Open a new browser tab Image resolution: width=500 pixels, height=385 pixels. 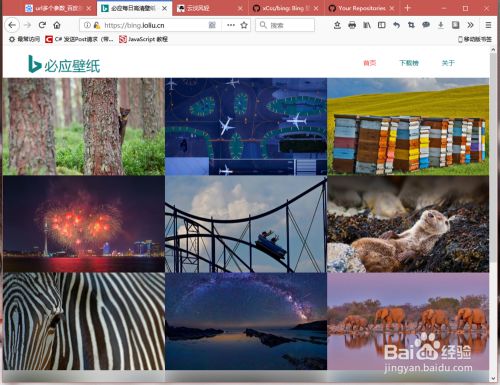click(407, 8)
